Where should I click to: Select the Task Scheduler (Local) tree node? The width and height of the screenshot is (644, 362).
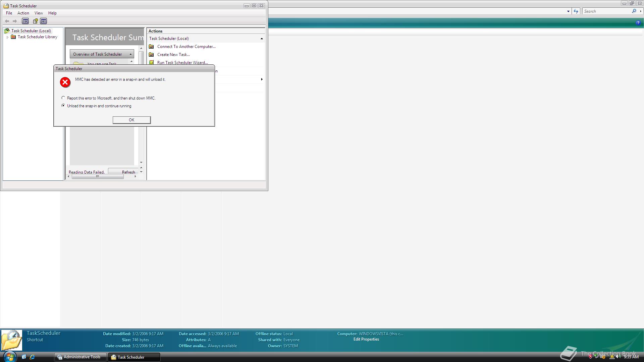coord(31,31)
